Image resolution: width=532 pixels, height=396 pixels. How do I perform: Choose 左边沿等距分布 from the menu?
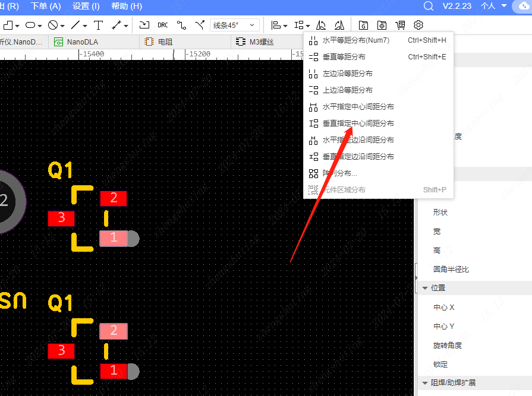click(x=378, y=74)
